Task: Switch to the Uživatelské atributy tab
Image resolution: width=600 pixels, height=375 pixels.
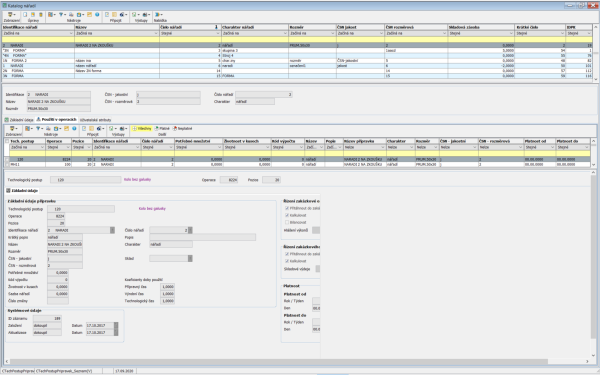Action: tap(95, 120)
